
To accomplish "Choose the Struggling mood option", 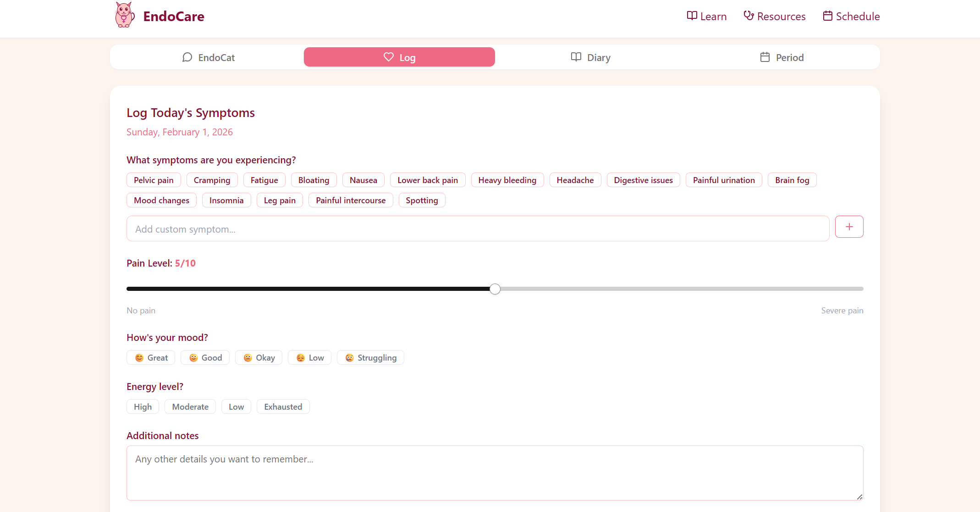I will [x=370, y=358].
